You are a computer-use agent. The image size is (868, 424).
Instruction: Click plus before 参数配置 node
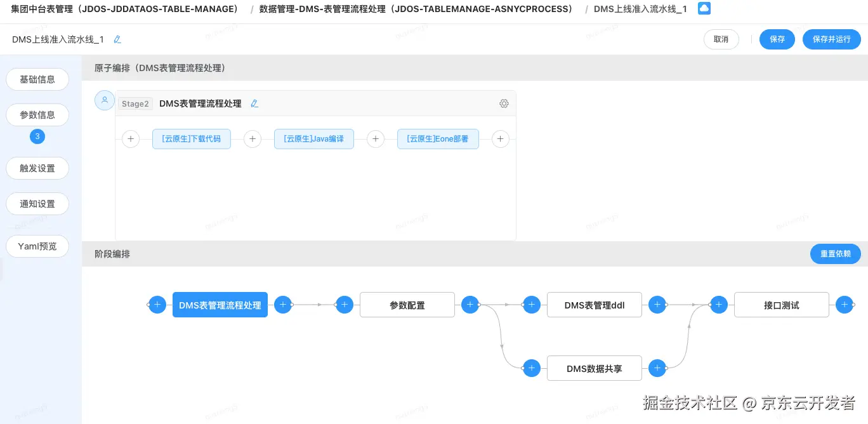[344, 305]
